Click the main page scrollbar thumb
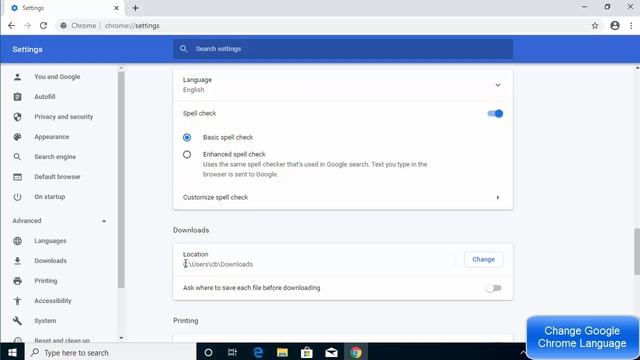This screenshot has width=640, height=360. 637,251
